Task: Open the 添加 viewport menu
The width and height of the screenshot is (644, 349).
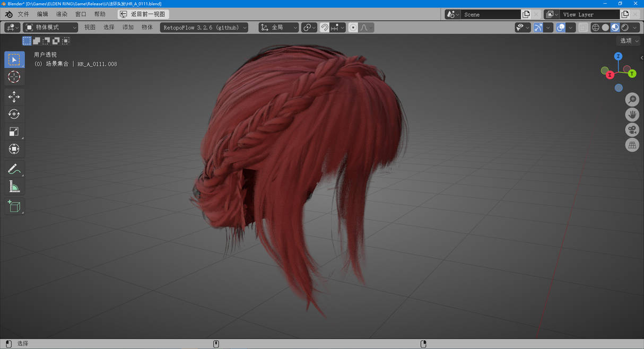Action: (128, 28)
